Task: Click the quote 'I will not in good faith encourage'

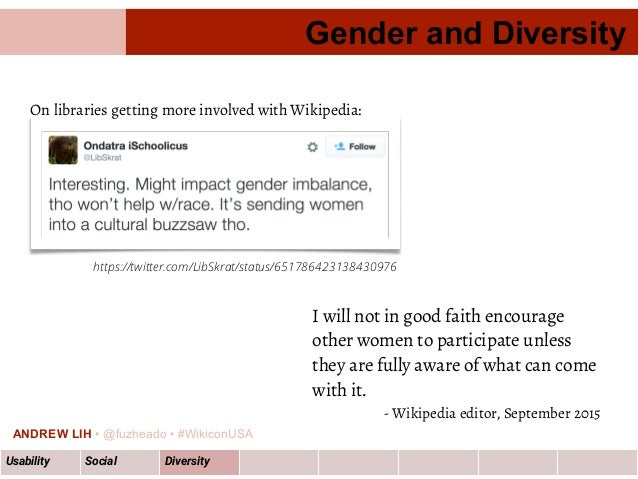Action: (438, 317)
